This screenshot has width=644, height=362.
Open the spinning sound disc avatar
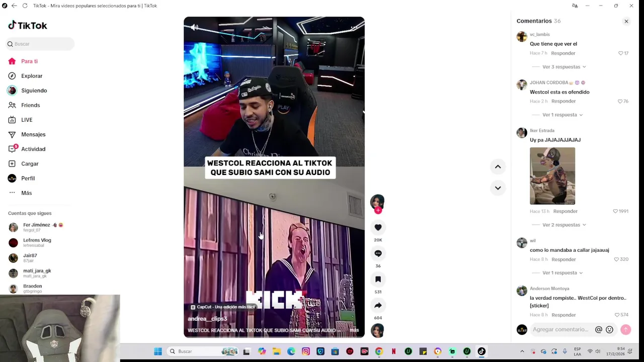click(x=377, y=330)
